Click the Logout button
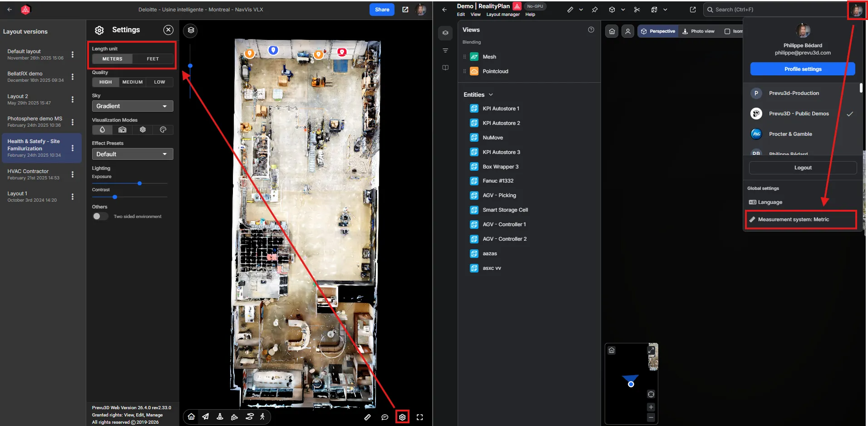Image resolution: width=868 pixels, height=426 pixels. click(803, 168)
